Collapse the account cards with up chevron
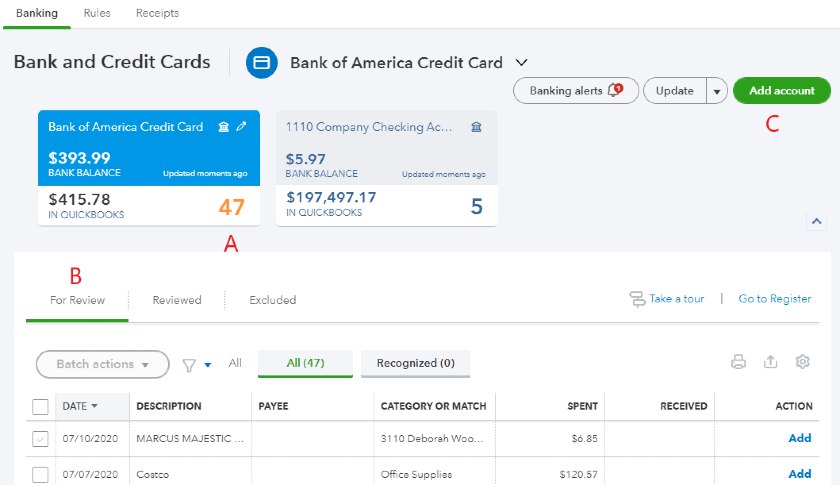Image resolution: width=840 pixels, height=485 pixels. point(816,221)
